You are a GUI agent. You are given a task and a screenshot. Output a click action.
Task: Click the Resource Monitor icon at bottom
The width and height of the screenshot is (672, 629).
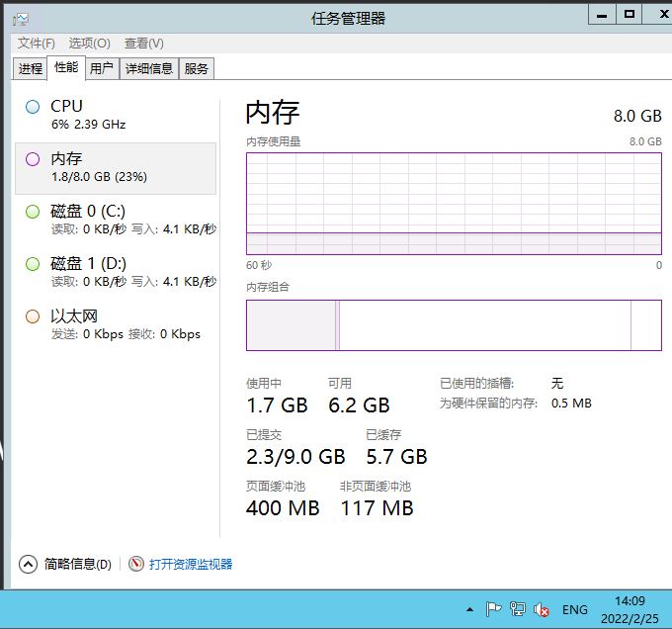point(136,564)
